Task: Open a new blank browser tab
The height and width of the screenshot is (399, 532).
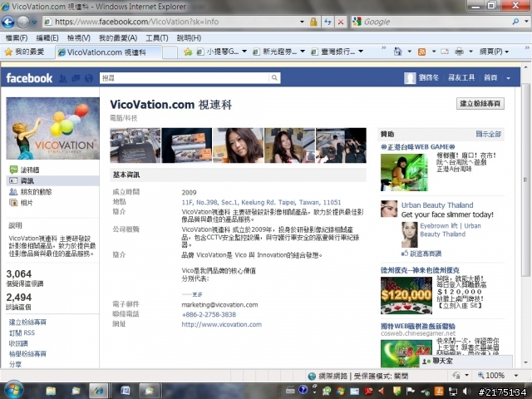Action: [x=170, y=52]
